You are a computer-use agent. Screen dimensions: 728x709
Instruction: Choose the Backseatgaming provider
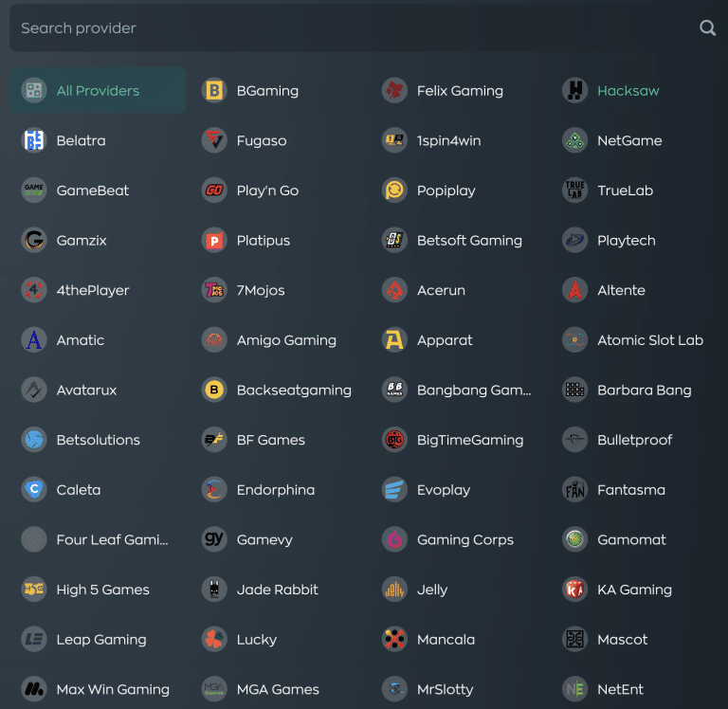click(277, 390)
